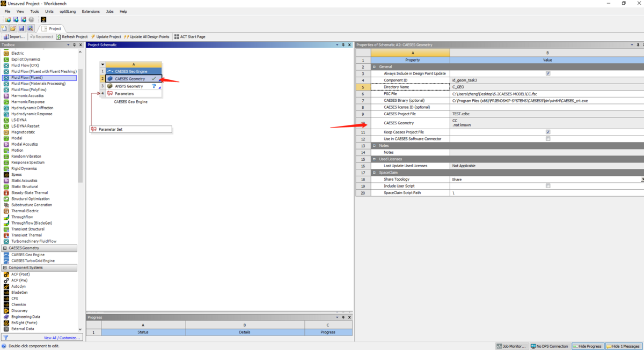Open the Extensions menu
Screen dimensions: 644x350
click(91, 11)
